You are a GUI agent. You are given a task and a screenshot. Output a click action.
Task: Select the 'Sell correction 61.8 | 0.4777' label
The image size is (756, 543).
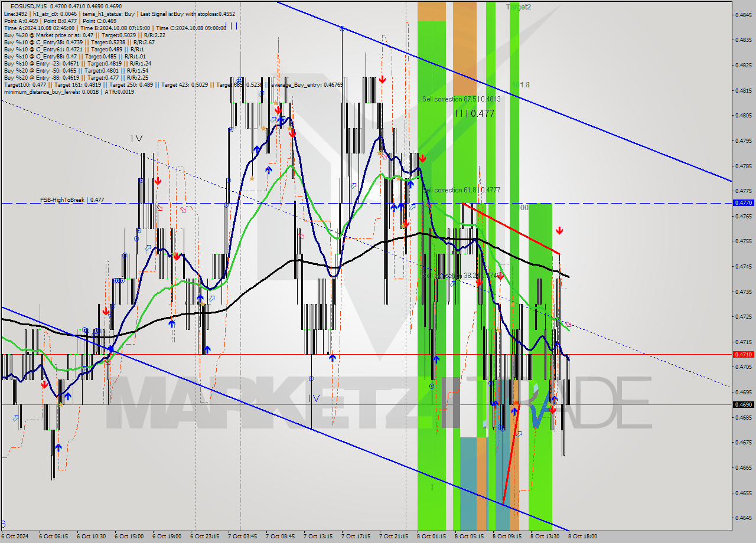(x=462, y=190)
